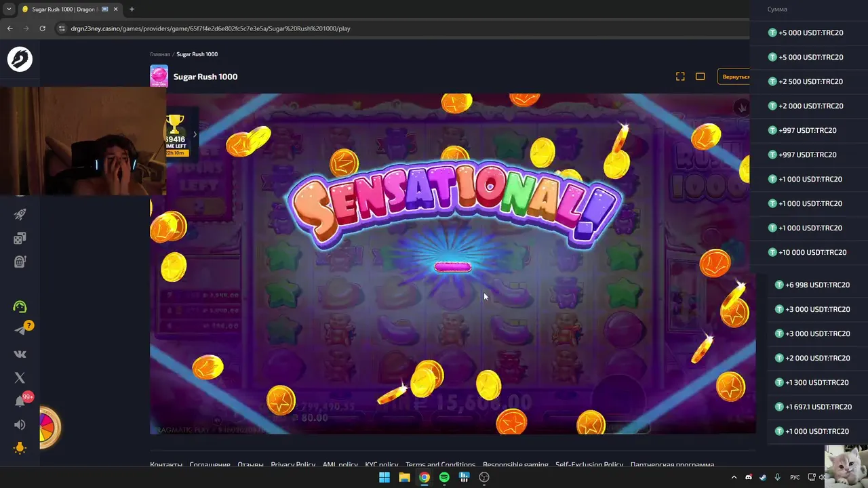
Task: Open a new browser tab
Action: point(132,9)
